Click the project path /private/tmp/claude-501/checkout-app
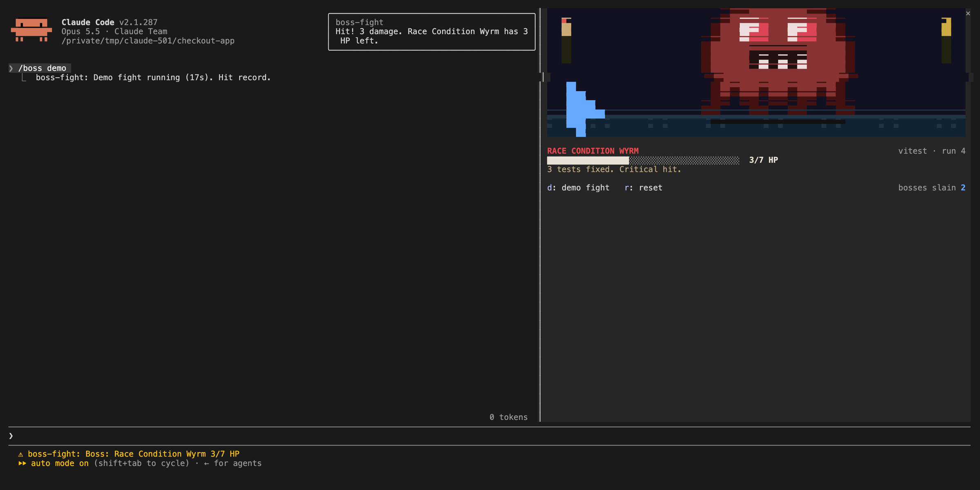 tap(148, 41)
